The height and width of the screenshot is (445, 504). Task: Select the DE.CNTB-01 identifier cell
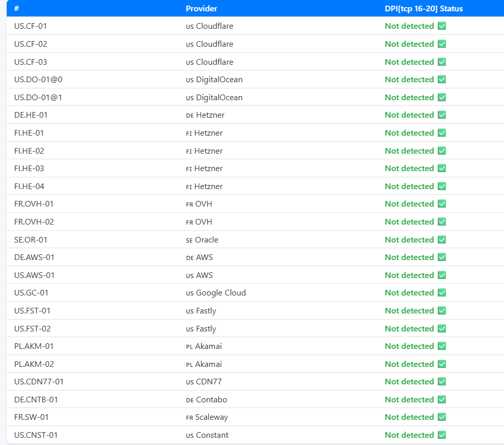[x=36, y=400]
